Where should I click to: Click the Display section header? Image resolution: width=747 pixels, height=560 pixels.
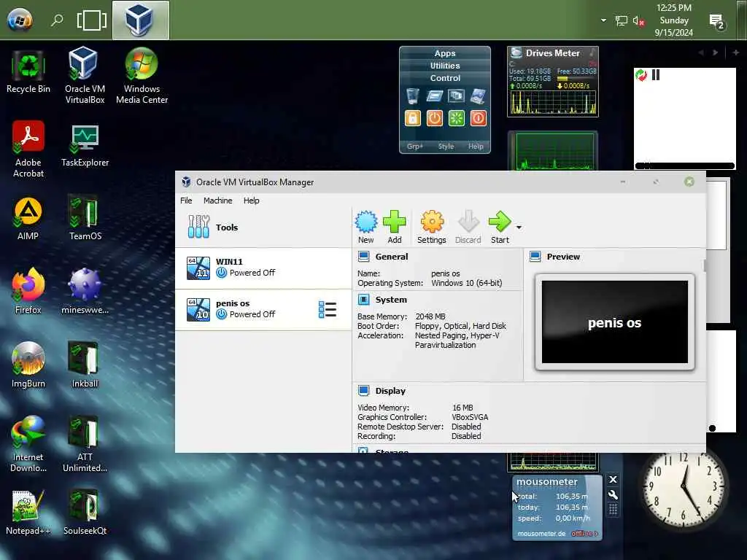(390, 391)
